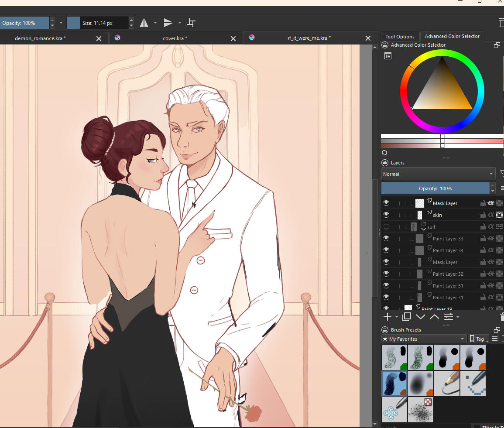Select the pencil brush preset
504x428 pixels.
click(x=447, y=383)
